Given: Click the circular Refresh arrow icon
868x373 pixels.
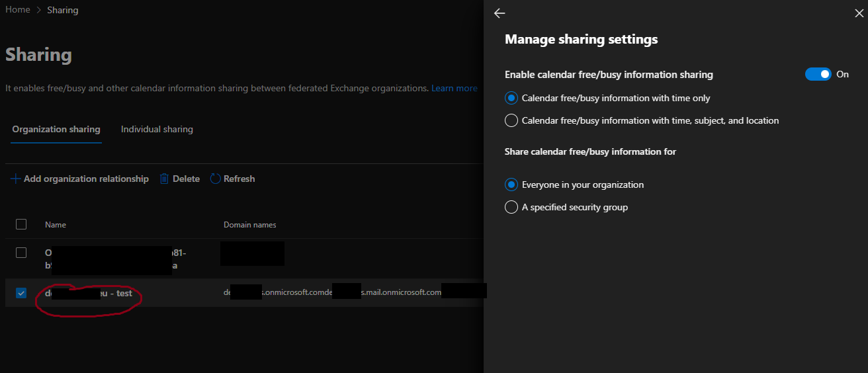Looking at the screenshot, I should (x=215, y=179).
